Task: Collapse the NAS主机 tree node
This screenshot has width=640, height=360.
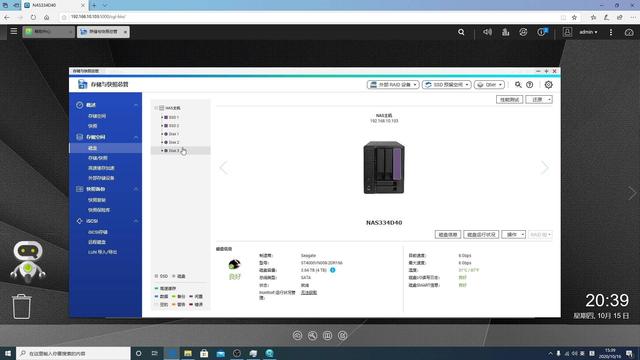Action: tap(156, 108)
